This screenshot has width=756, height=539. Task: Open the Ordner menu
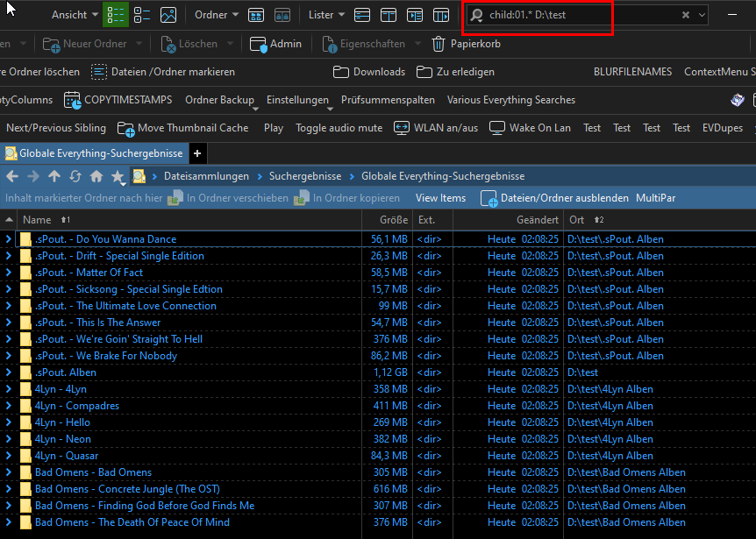pos(217,15)
